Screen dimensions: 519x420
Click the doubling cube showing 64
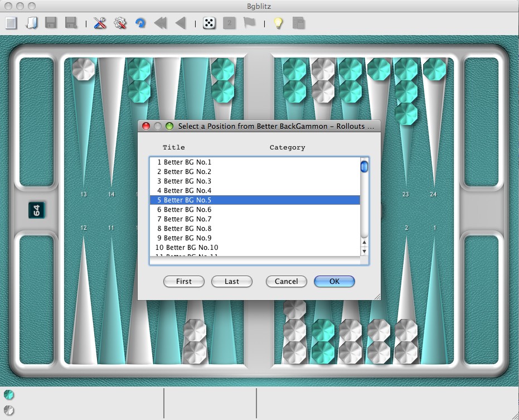coord(37,210)
